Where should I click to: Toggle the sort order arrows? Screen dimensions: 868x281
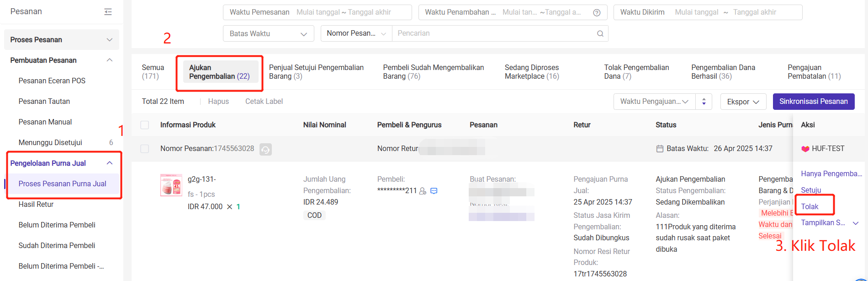click(704, 102)
